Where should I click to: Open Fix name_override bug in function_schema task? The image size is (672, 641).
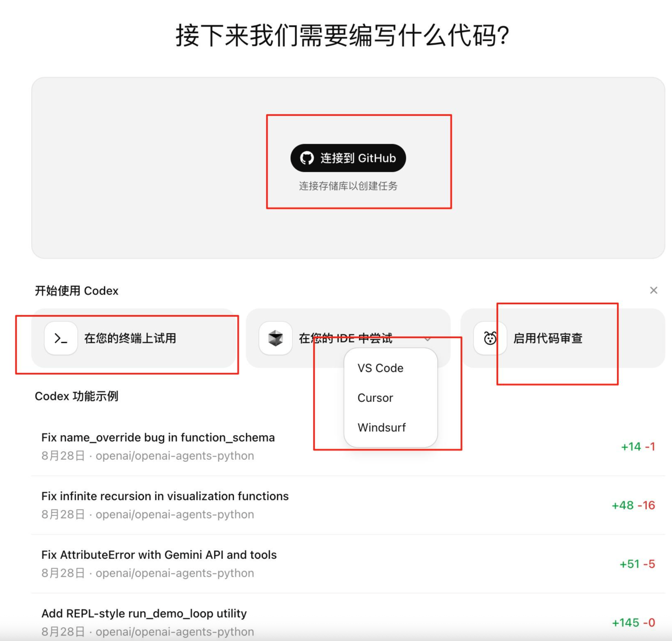click(158, 437)
